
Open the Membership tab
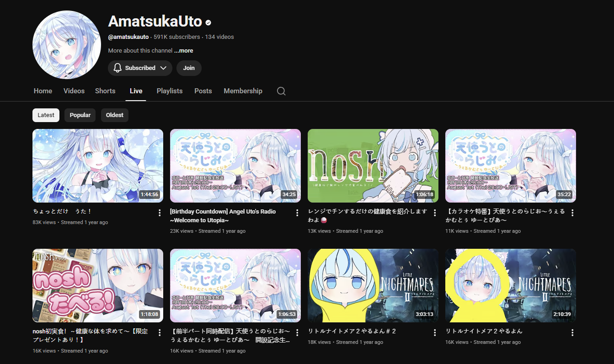pos(243,91)
